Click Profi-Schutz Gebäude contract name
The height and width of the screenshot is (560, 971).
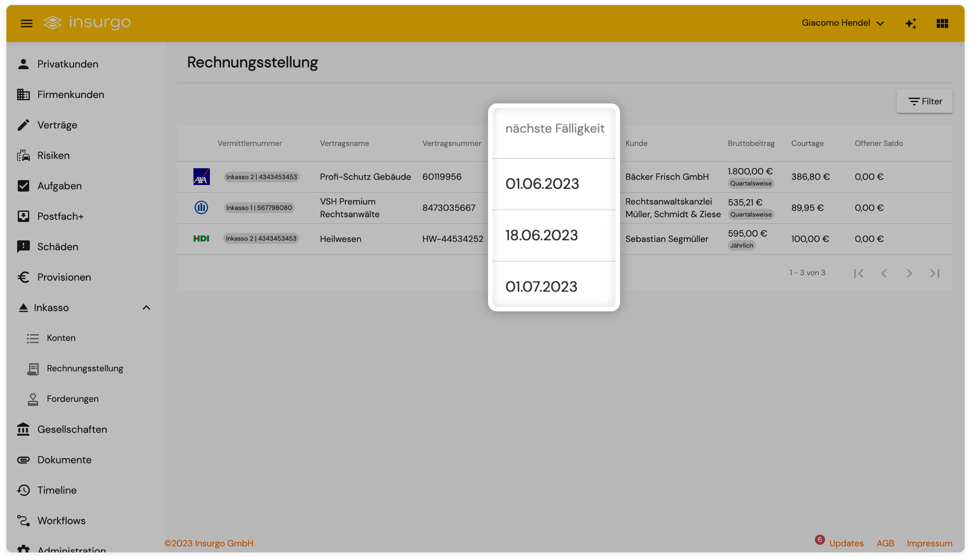point(365,177)
